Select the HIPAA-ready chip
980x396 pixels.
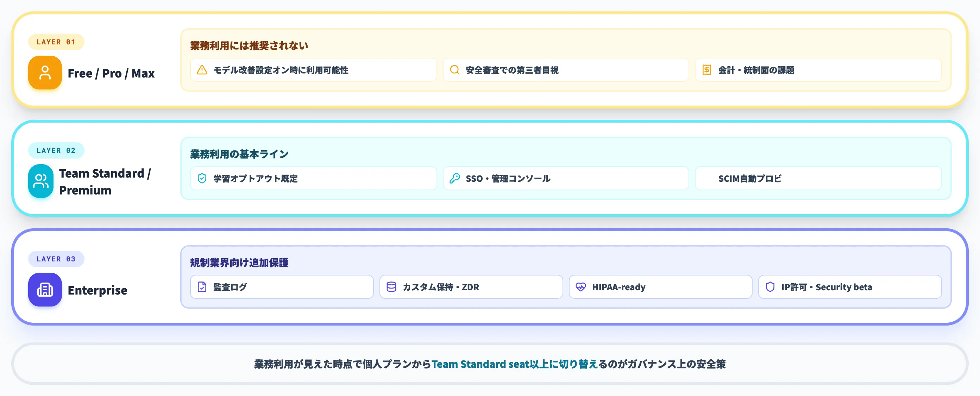[x=660, y=287]
